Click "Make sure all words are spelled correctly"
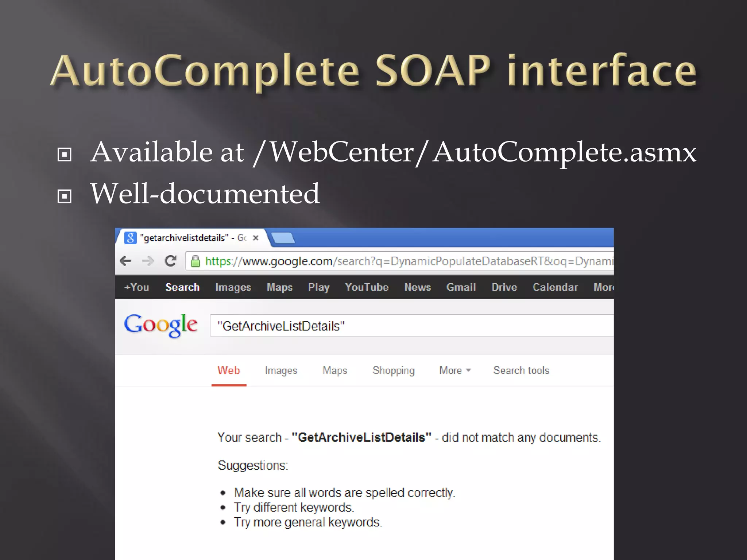This screenshot has height=560, width=747. [345, 493]
